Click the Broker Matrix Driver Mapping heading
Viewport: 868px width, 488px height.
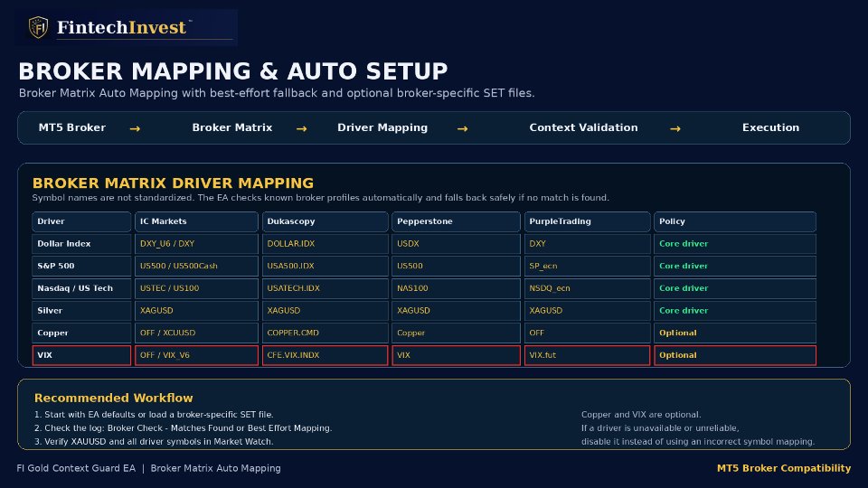[x=173, y=183]
